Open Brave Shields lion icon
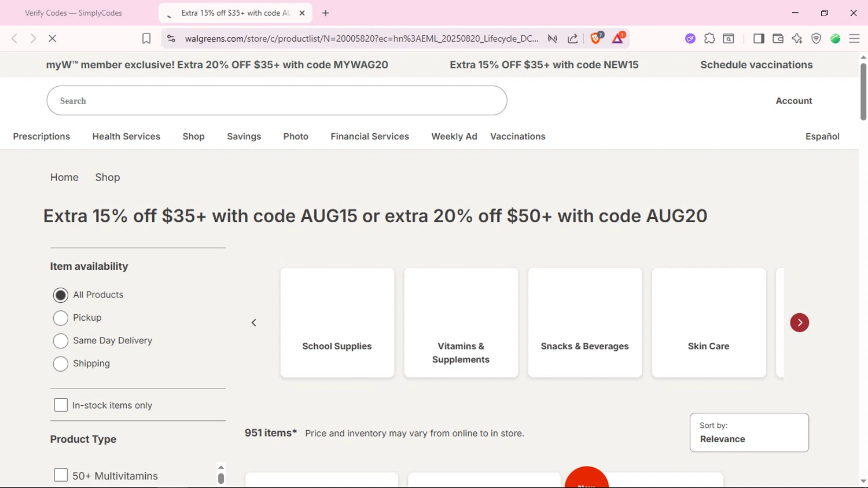 pos(596,38)
